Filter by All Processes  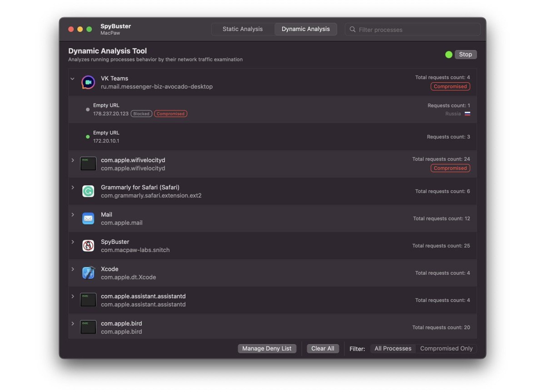click(393, 348)
